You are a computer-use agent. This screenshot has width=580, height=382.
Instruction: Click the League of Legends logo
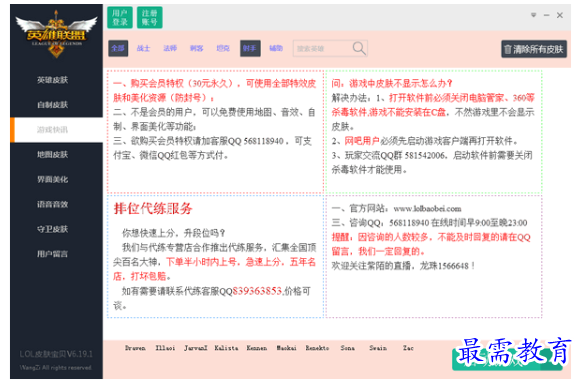tap(56, 34)
